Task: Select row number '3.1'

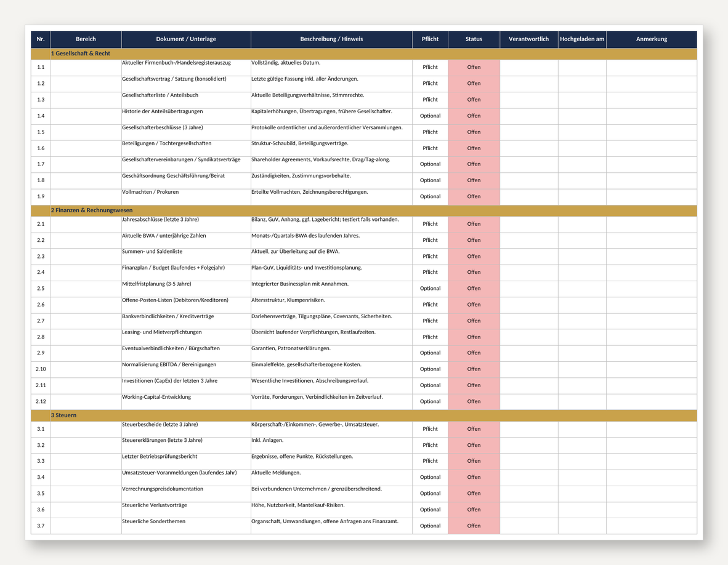Action: 41,429
